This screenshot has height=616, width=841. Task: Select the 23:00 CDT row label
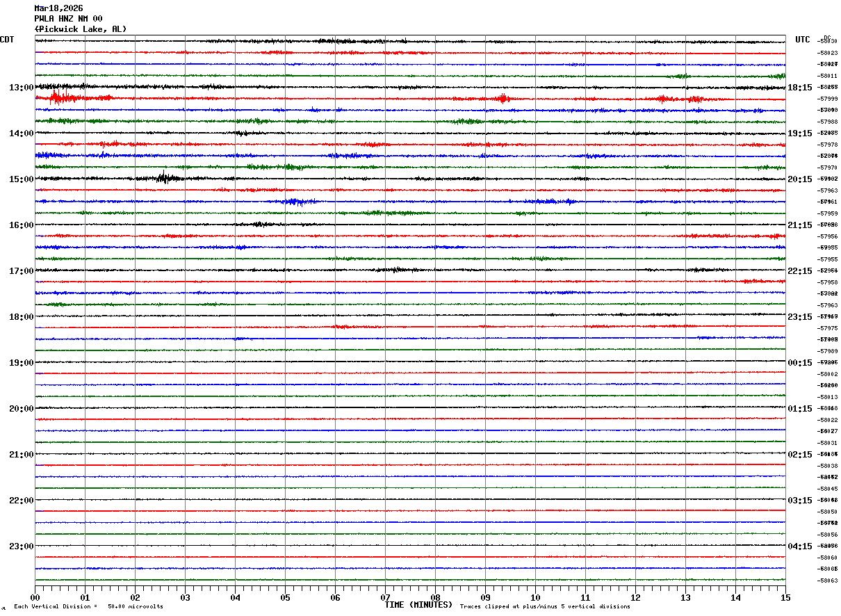click(22, 546)
